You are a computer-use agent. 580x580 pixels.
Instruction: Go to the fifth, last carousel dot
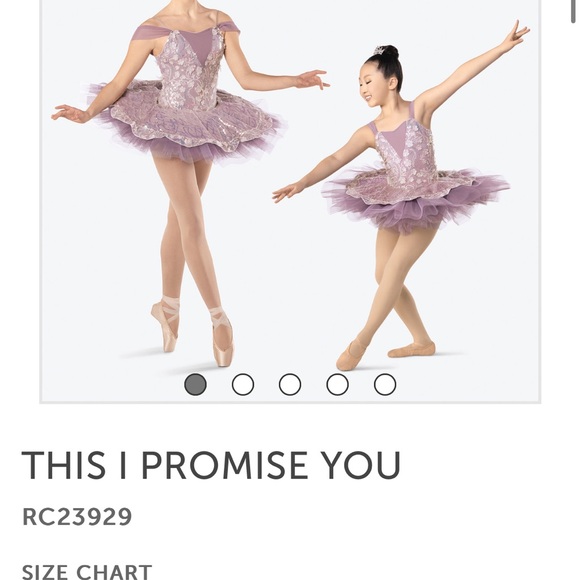click(385, 384)
